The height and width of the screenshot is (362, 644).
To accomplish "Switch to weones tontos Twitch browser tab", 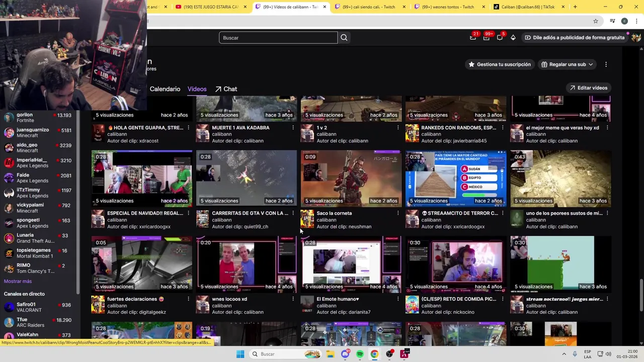I will (449, 7).
